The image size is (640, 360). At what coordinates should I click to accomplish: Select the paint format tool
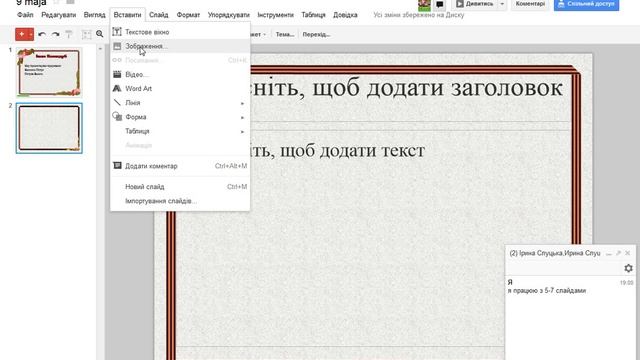pos(69,35)
